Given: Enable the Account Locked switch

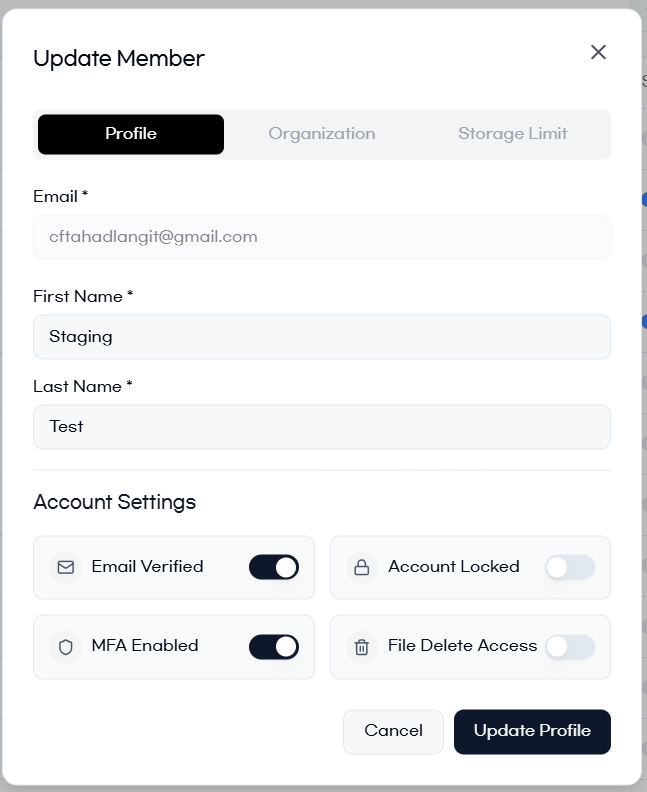Looking at the screenshot, I should (x=570, y=567).
